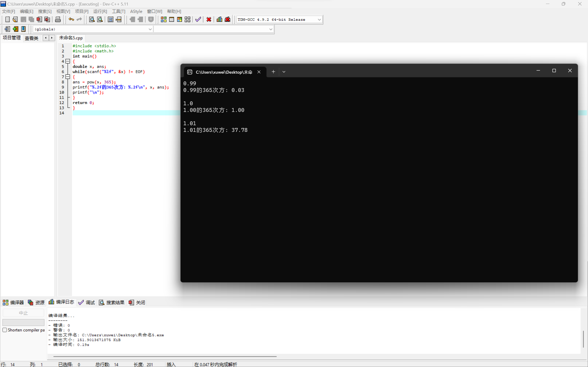Viewport: 588px width, 367px height.
Task: Open the (globals) scope dropdown
Action: [150, 29]
